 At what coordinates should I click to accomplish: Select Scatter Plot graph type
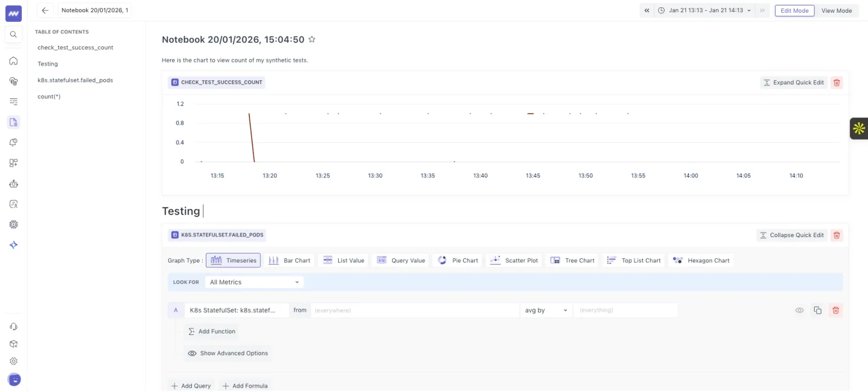514,260
